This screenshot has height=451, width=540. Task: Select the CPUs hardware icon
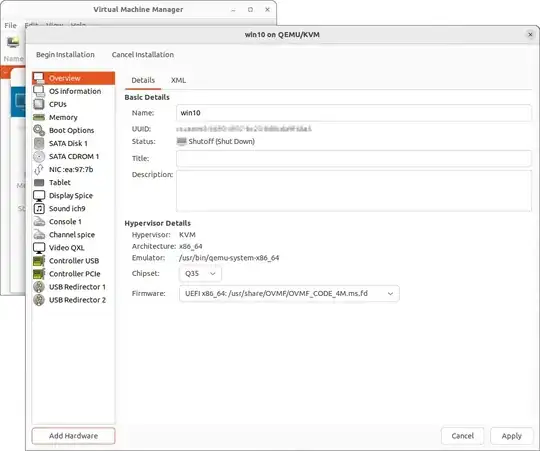click(39, 104)
